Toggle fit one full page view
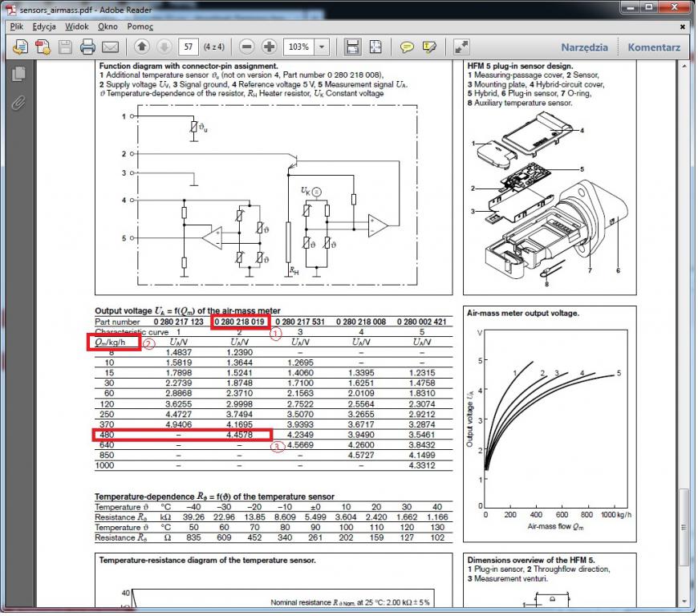The height and width of the screenshot is (616, 698). point(375,47)
